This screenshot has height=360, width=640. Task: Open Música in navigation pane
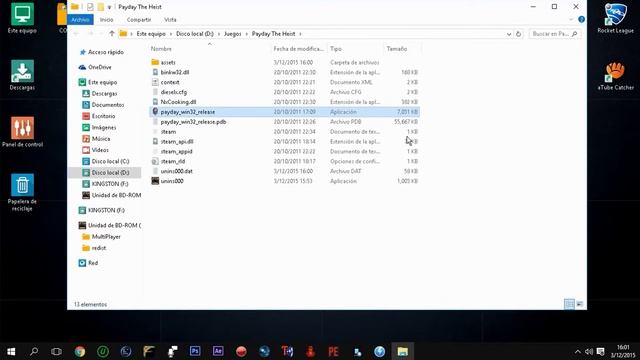pyautogui.click(x=100, y=139)
